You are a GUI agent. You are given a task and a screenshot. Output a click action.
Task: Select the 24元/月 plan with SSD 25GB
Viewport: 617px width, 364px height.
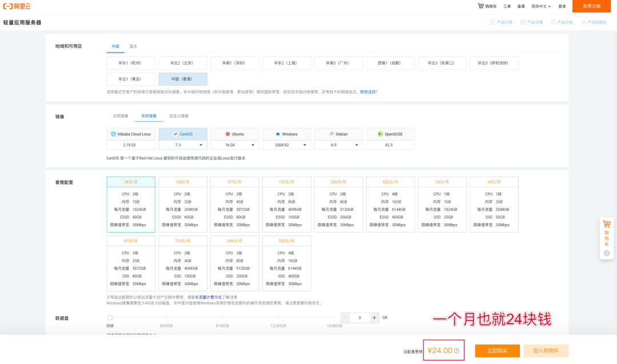[x=442, y=204]
